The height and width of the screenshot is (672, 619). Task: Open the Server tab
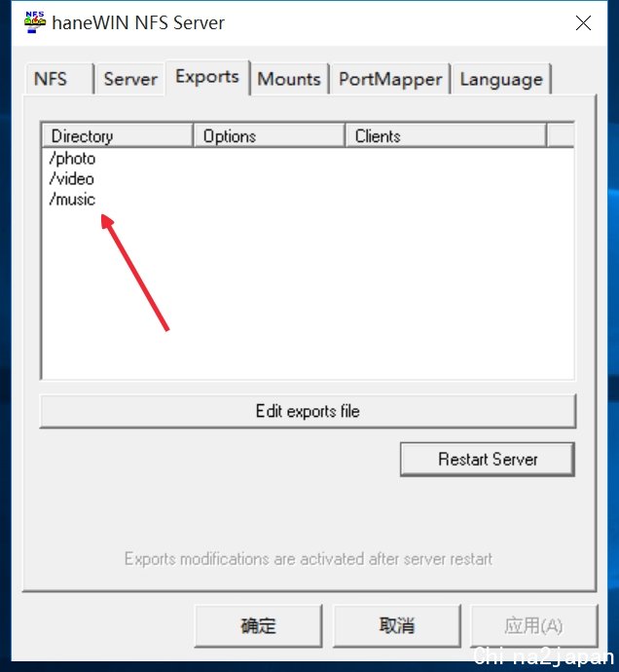tap(130, 79)
